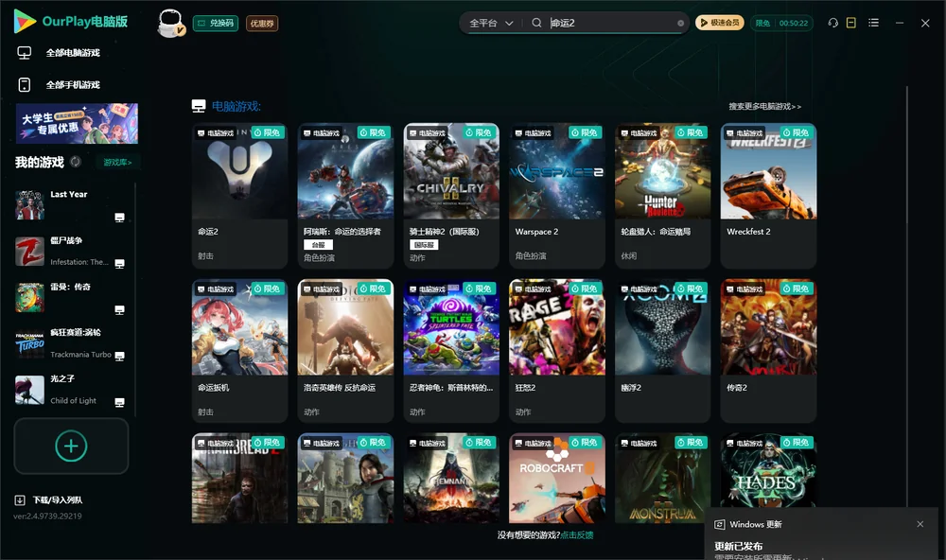This screenshot has height=560, width=946.
Task: Open the 狂怒2 Rage card
Action: point(557,351)
